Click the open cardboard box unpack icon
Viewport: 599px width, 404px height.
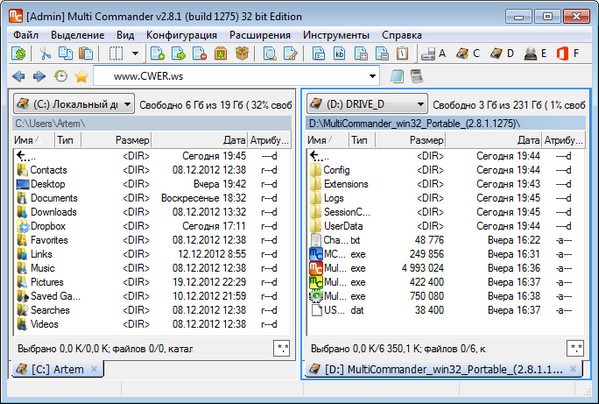pos(242,53)
